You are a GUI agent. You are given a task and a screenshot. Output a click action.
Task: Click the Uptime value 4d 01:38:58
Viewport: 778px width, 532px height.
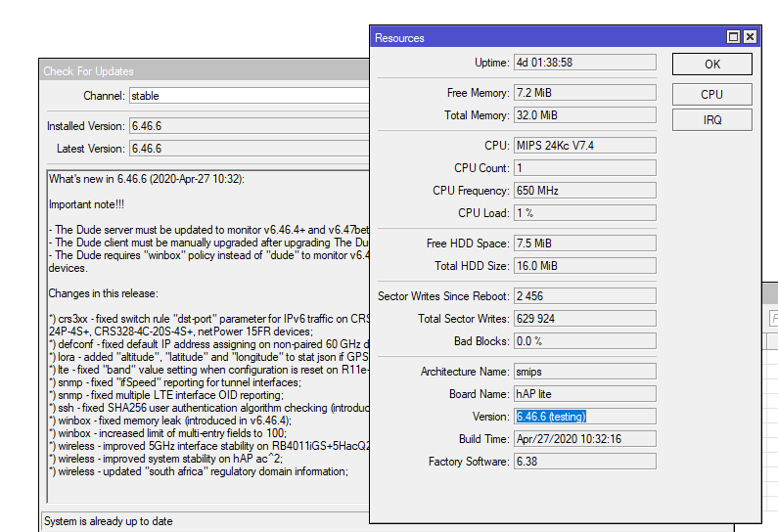coord(585,63)
